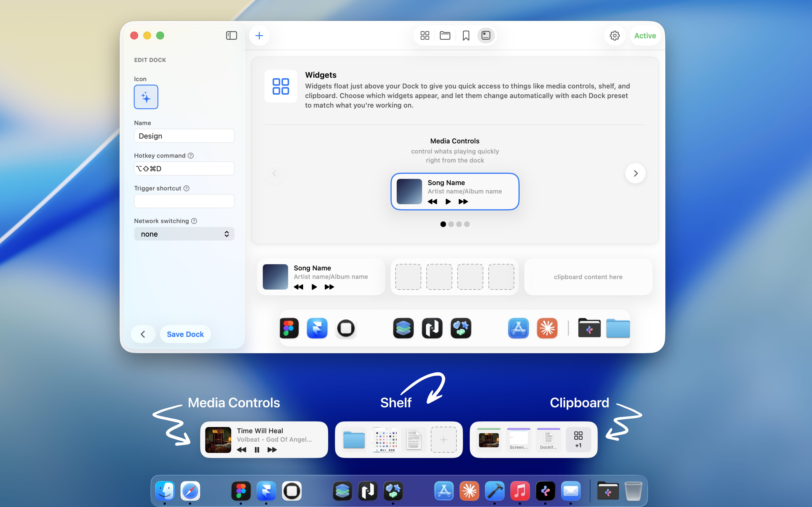Expand the Network switching dropdown
812x507 pixels.
point(184,234)
